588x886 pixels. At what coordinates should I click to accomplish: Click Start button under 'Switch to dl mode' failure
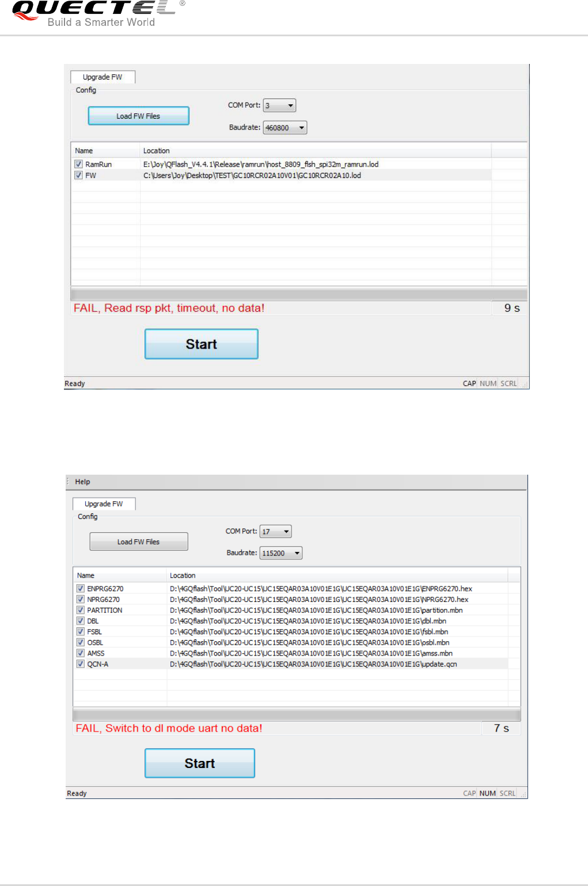coord(200,763)
